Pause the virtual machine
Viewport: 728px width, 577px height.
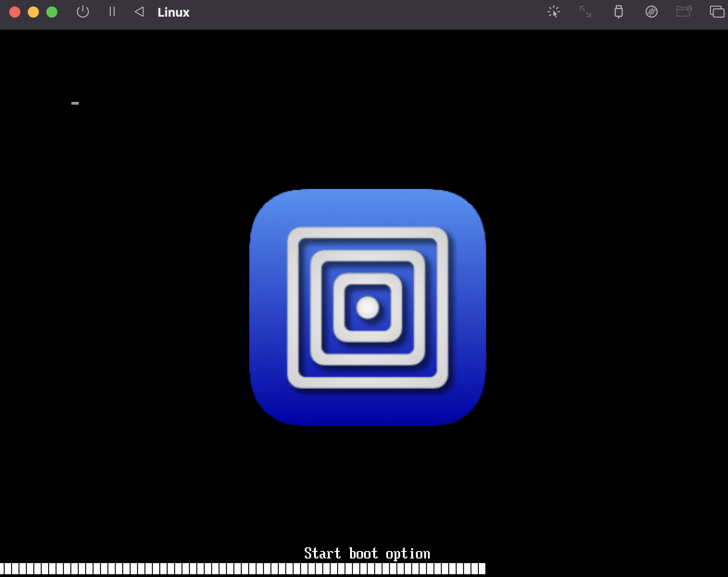click(x=112, y=12)
